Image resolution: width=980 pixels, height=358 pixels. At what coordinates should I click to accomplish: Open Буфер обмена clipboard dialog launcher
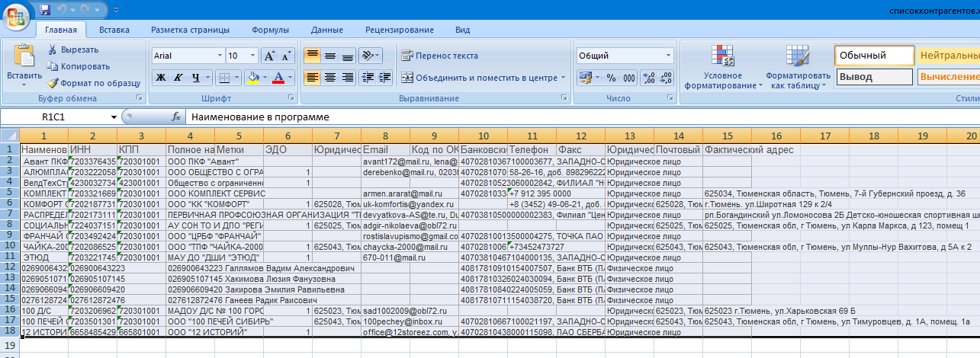point(140,99)
